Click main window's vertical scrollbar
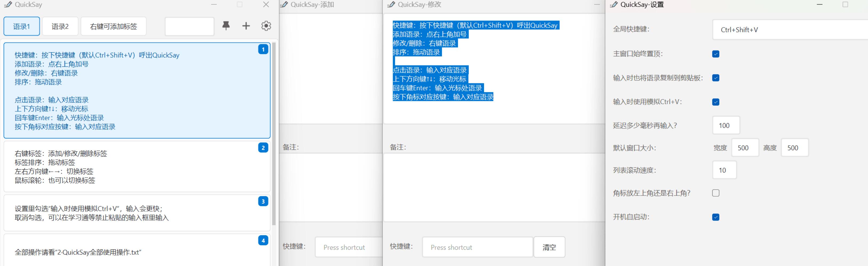 (x=274, y=134)
